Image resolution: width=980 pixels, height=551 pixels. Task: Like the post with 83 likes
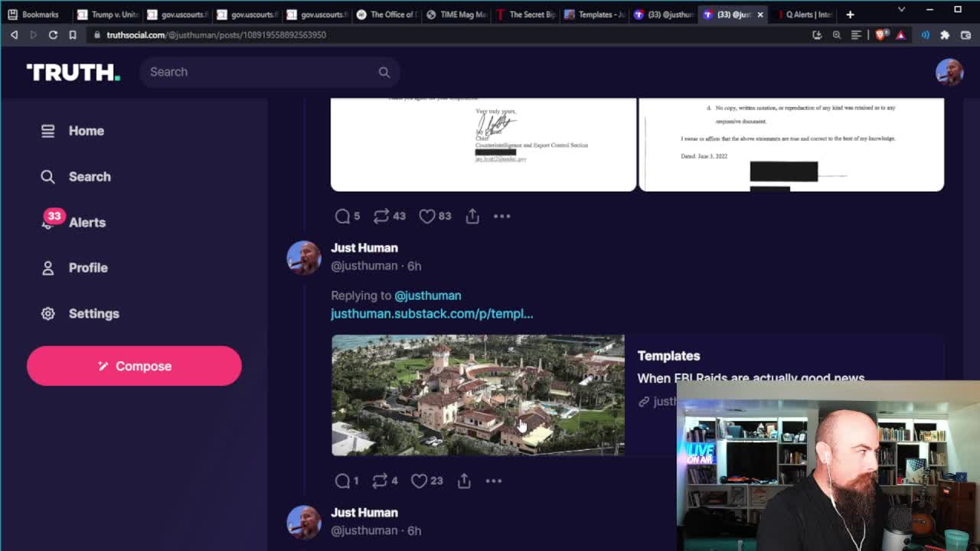coord(427,217)
